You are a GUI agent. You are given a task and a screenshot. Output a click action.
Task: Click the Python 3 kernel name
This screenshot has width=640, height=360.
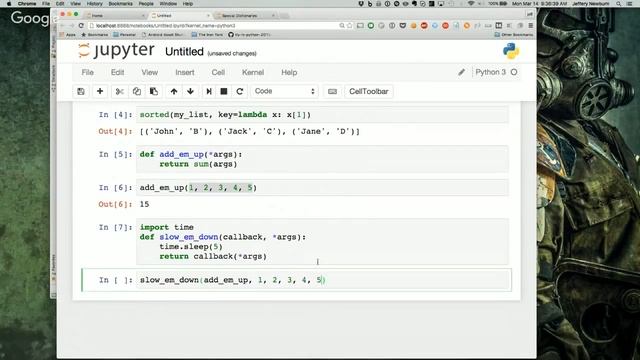pos(490,72)
